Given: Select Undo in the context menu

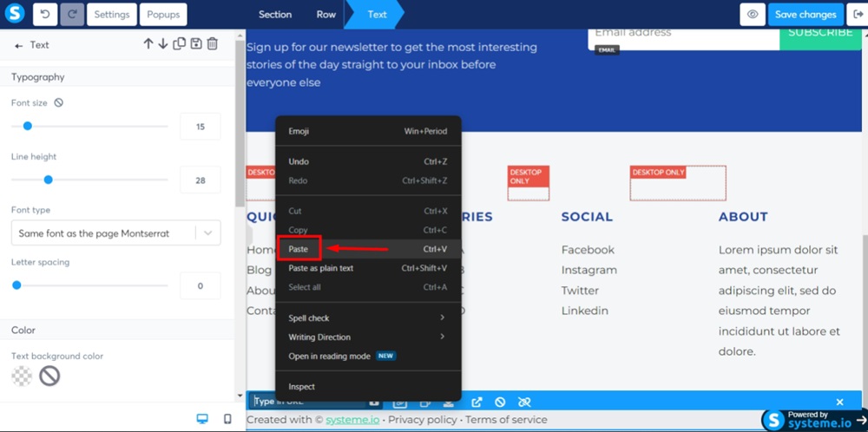Looking at the screenshot, I should coord(367,161).
